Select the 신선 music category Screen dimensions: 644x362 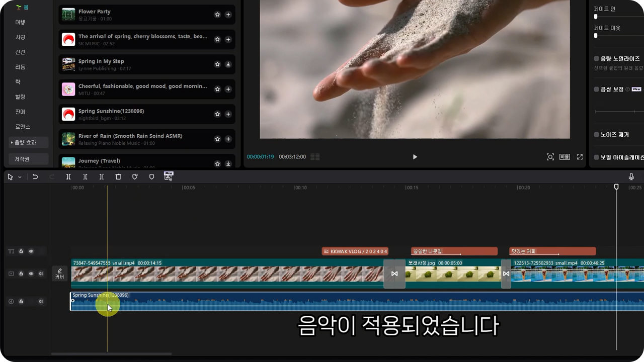tap(20, 52)
